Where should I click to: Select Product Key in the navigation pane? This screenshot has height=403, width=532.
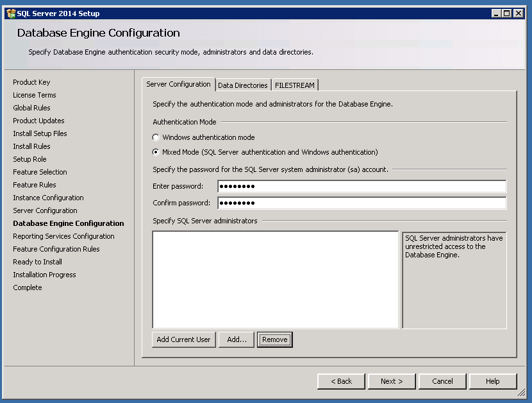click(31, 82)
